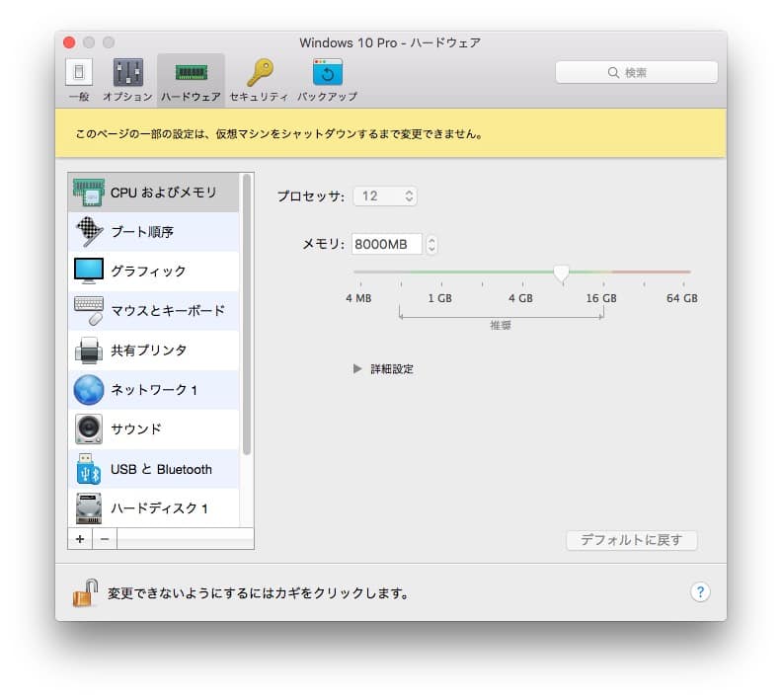Select Graphics (グラフィック) monitor icon
The image size is (782, 700).
click(89, 271)
